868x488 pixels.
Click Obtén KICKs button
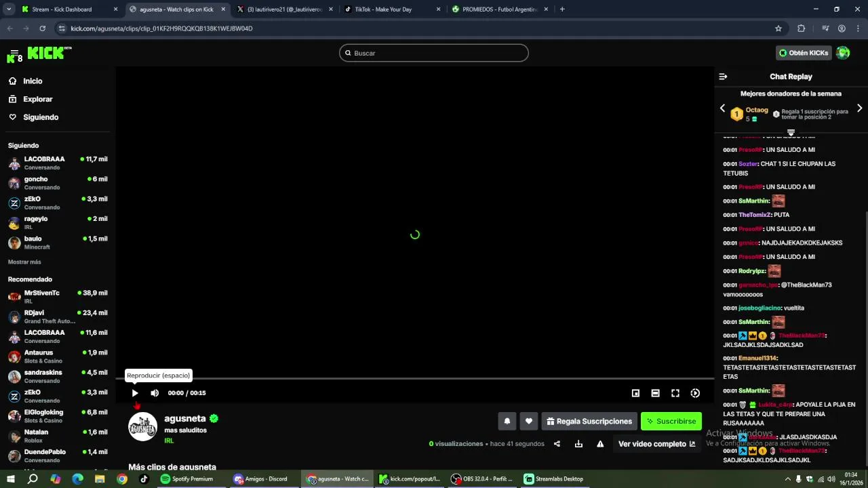pyautogui.click(x=803, y=53)
